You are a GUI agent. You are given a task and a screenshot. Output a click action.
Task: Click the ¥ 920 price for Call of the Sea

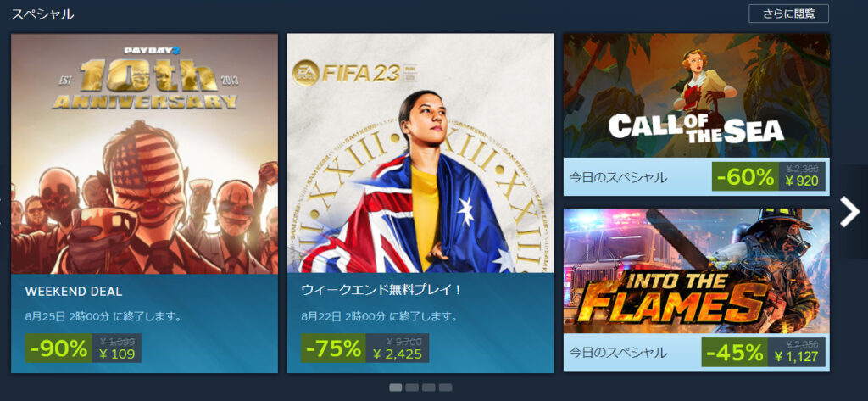coord(804,182)
